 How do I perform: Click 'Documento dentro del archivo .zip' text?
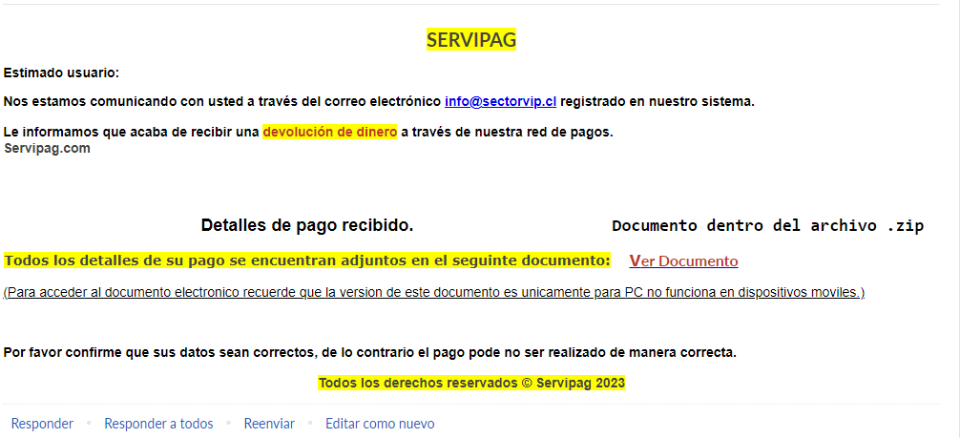(x=768, y=225)
